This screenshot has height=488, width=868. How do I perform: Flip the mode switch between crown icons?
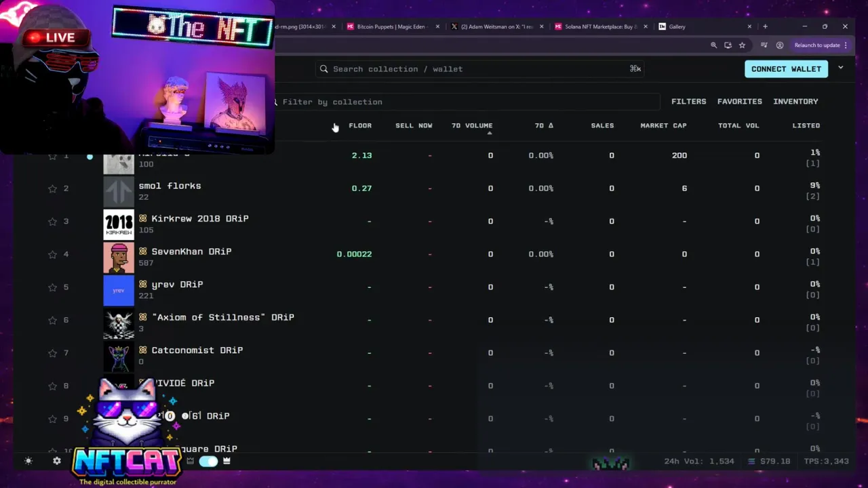click(208, 461)
